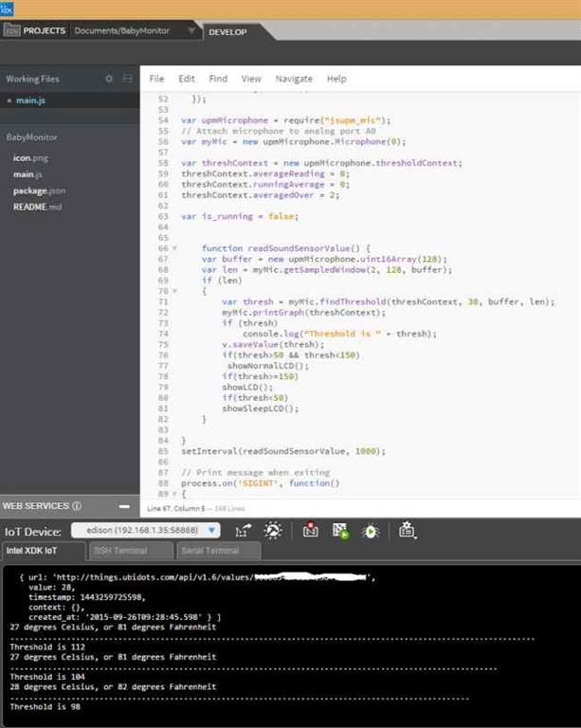Click line 63 'var is_running = false'

[x=240, y=216]
